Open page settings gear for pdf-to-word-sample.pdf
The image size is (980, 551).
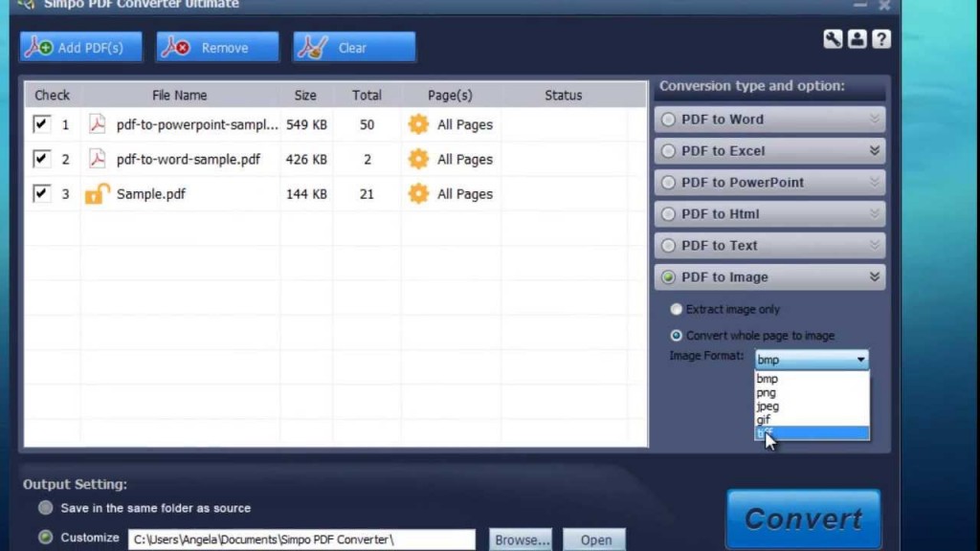pos(418,160)
